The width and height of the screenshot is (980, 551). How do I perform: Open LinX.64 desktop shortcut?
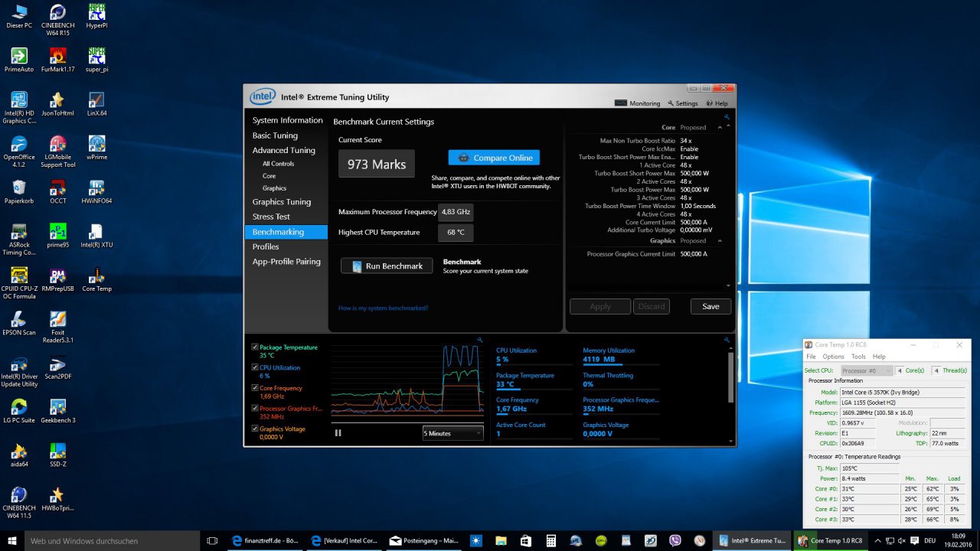(96, 104)
